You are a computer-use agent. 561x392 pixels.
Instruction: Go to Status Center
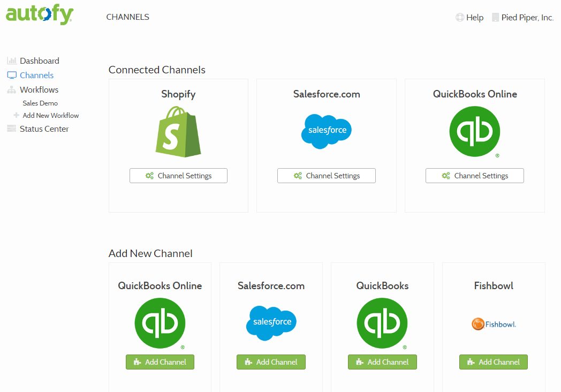[44, 129]
